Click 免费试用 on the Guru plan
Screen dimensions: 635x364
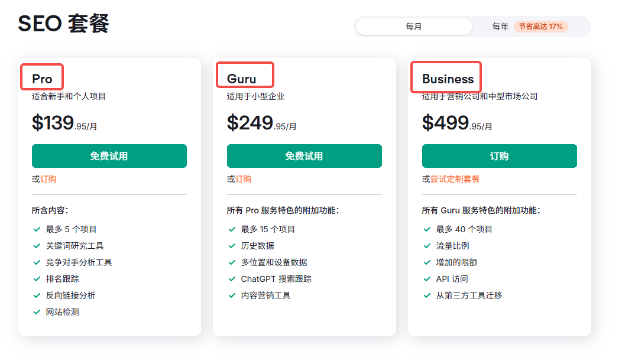[304, 155]
